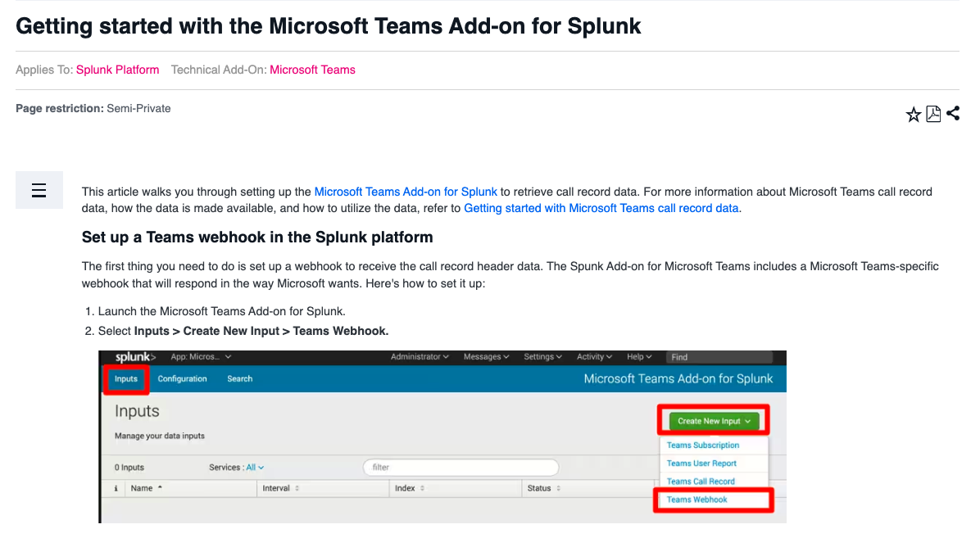Switch to the Configuration tab
Viewport: 980px width, 538px height.
182,378
